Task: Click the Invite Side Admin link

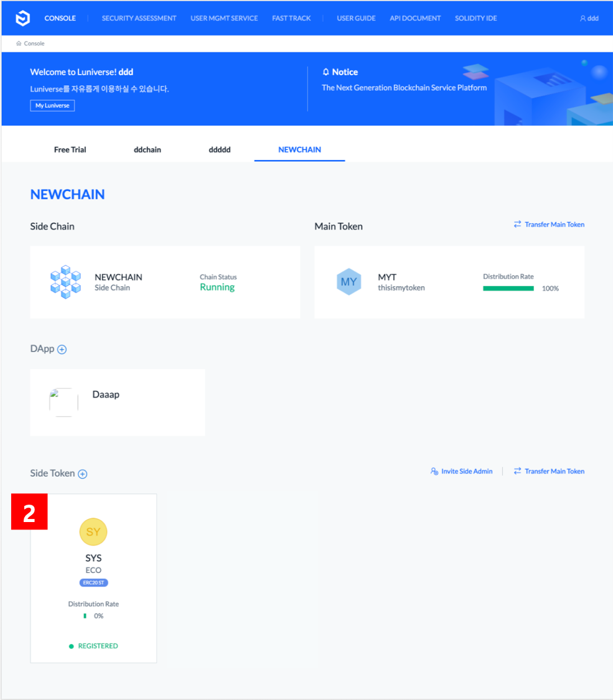Action: [467, 472]
